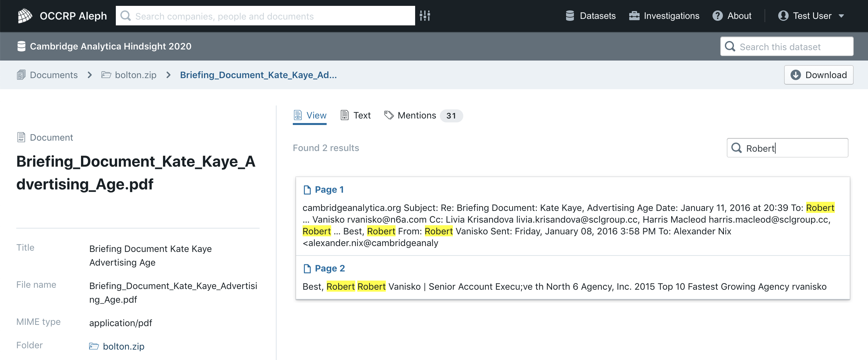Viewport: 868px width, 360px height.
Task: Click the Test User avatar icon
Action: (x=783, y=16)
